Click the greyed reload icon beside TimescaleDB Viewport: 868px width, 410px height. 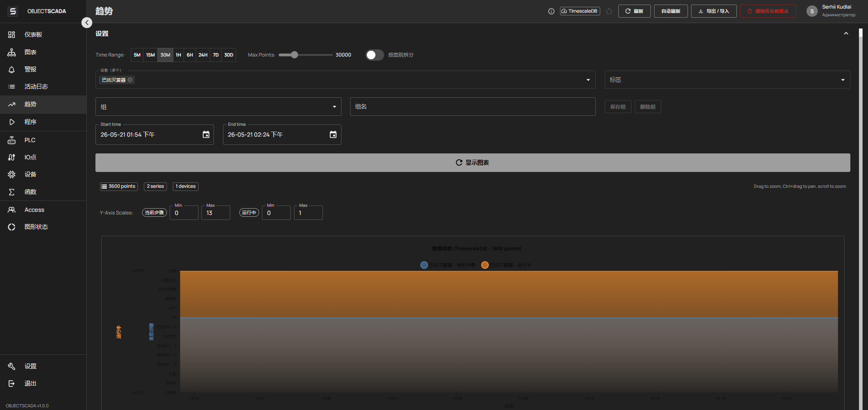point(609,11)
